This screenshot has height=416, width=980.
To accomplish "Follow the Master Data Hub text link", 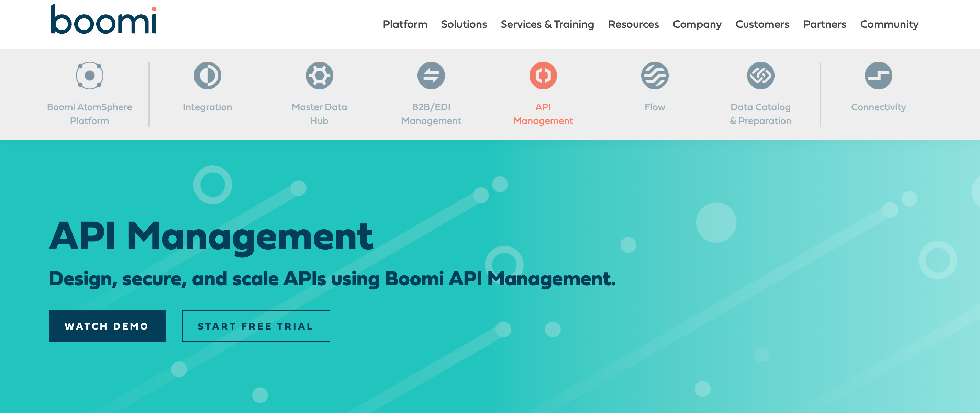I will [x=319, y=114].
